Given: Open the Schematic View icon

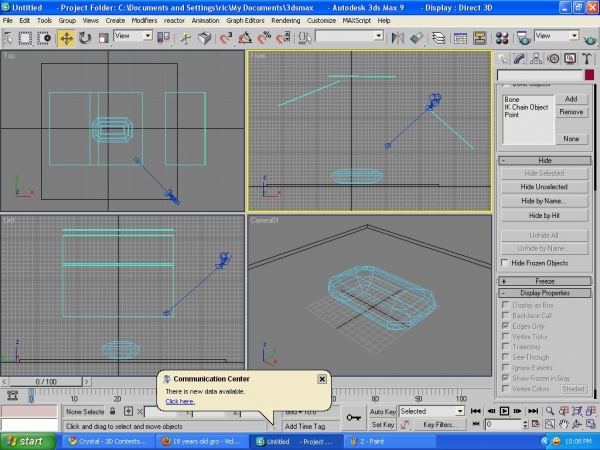Looking at the screenshot, I should pos(479,38).
